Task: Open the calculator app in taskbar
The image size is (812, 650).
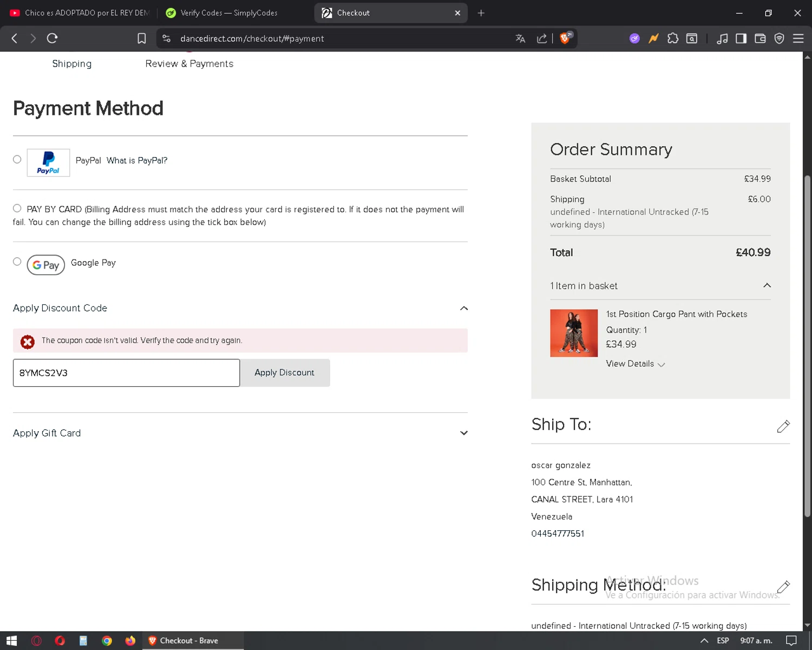Action: pos(83,641)
